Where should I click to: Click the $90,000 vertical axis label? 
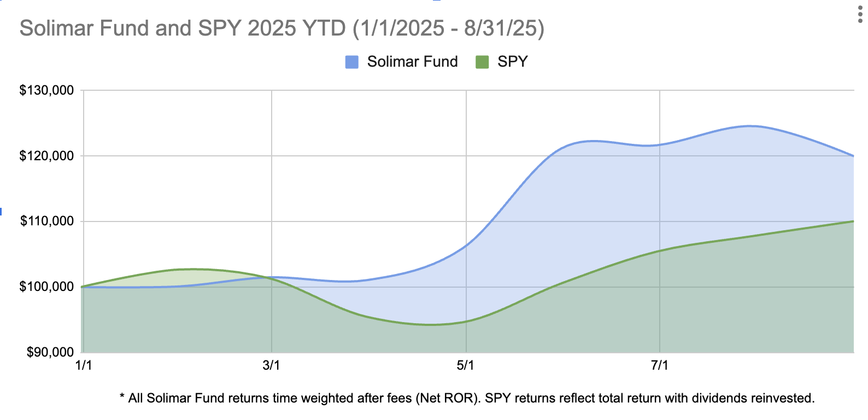pyautogui.click(x=50, y=352)
